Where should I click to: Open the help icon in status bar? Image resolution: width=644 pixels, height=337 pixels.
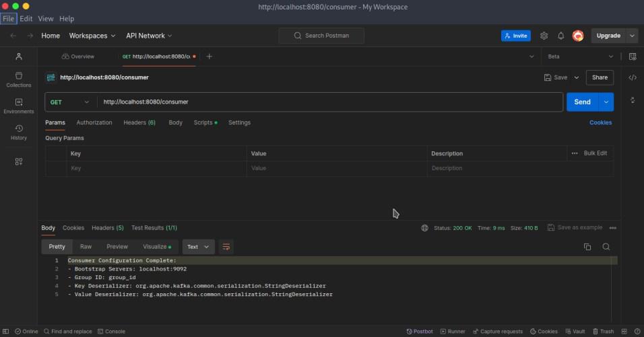click(x=637, y=331)
